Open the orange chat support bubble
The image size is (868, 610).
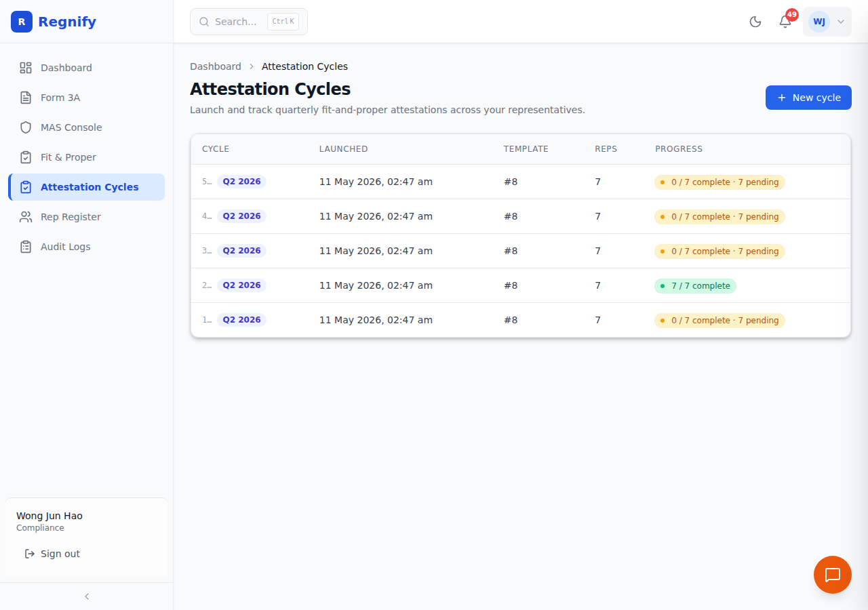point(833,575)
